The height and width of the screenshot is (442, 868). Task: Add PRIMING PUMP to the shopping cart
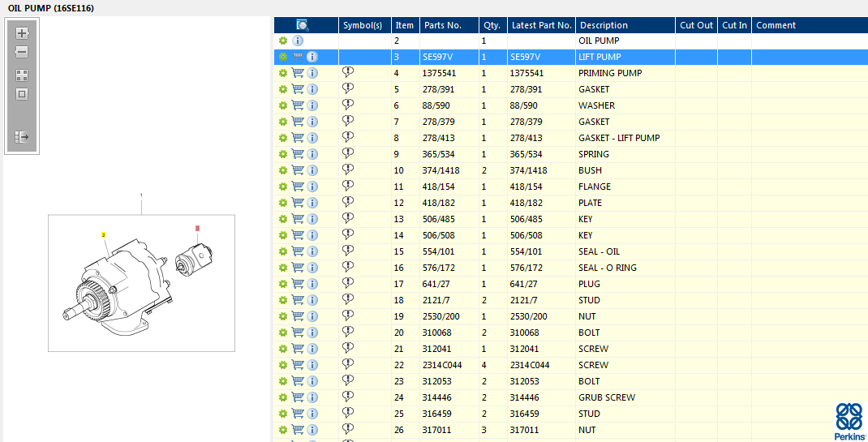pos(298,73)
